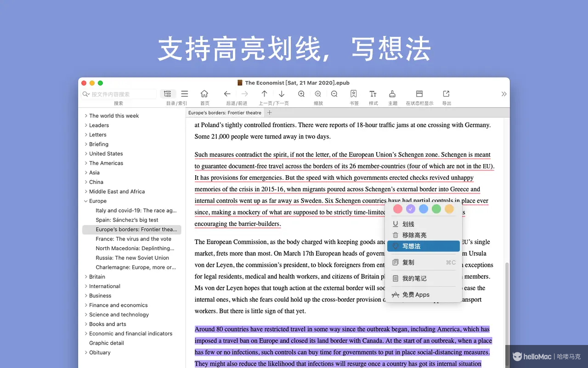Screen dimensions: 588x368
Task: Pick the blue highlight color
Action: 424,209
